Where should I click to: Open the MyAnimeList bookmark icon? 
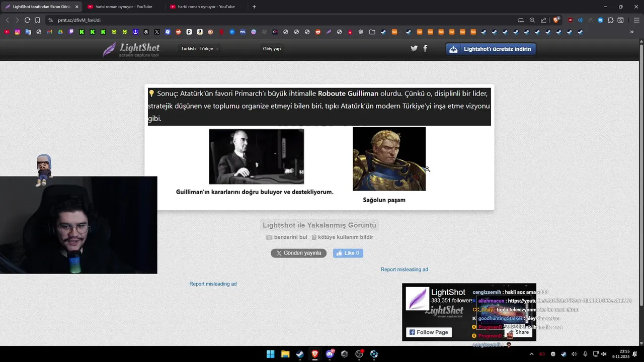[243, 32]
